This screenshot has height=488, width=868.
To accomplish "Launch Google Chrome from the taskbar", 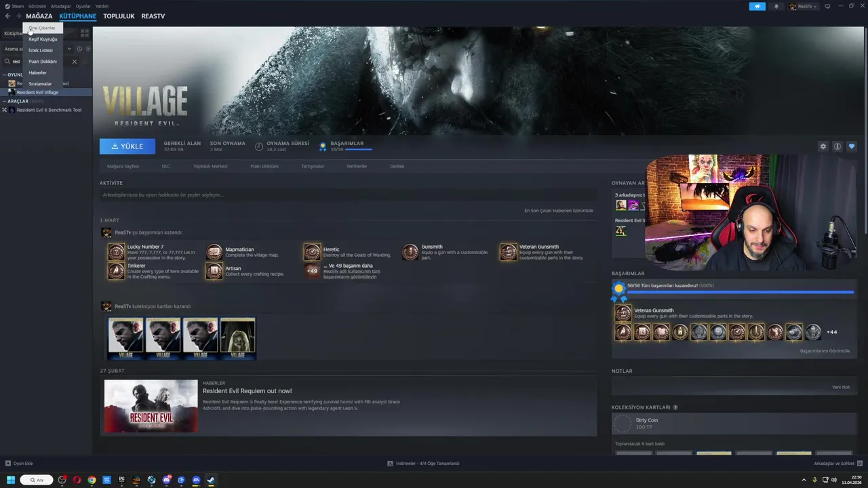I will point(92,480).
